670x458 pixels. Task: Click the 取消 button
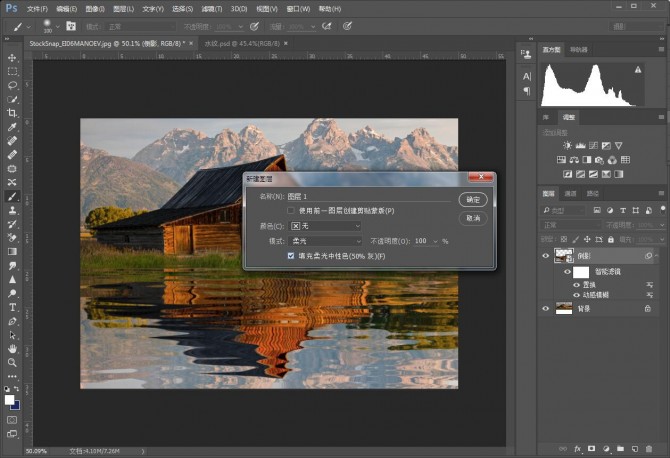(472, 217)
